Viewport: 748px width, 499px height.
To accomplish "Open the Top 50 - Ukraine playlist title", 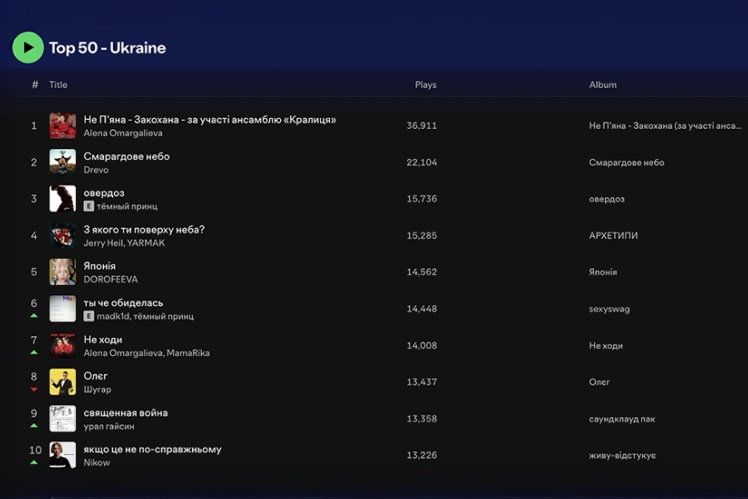I will (x=107, y=48).
